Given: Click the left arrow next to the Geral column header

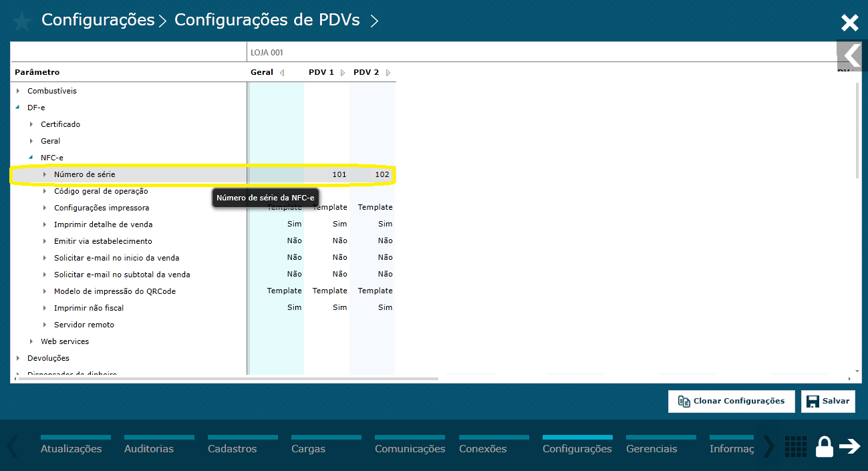Looking at the screenshot, I should pyautogui.click(x=281, y=72).
